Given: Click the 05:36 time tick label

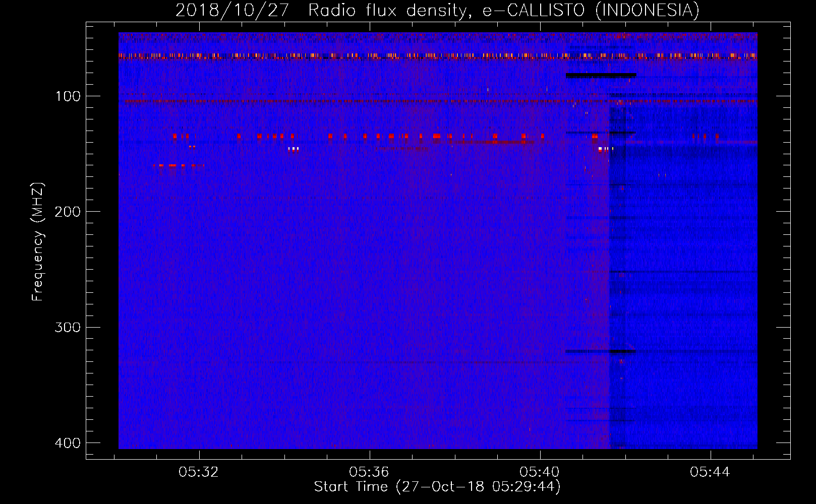Looking at the screenshot, I should click(x=369, y=472).
